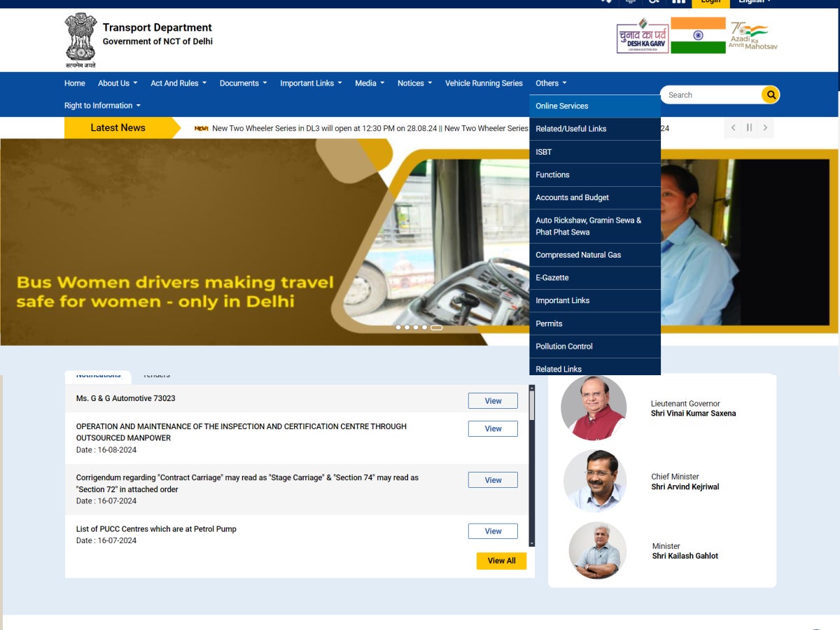840x630 pixels.
Task: Pause the Latest News ticker
Action: (749, 128)
